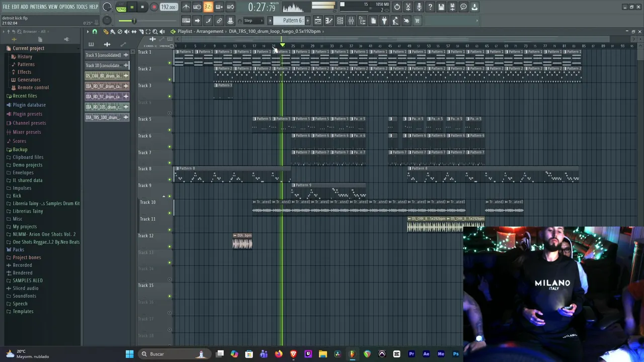Select the OS_CHH_80_drum_lo clip in picker
The width and height of the screenshot is (644, 362).
107,76
